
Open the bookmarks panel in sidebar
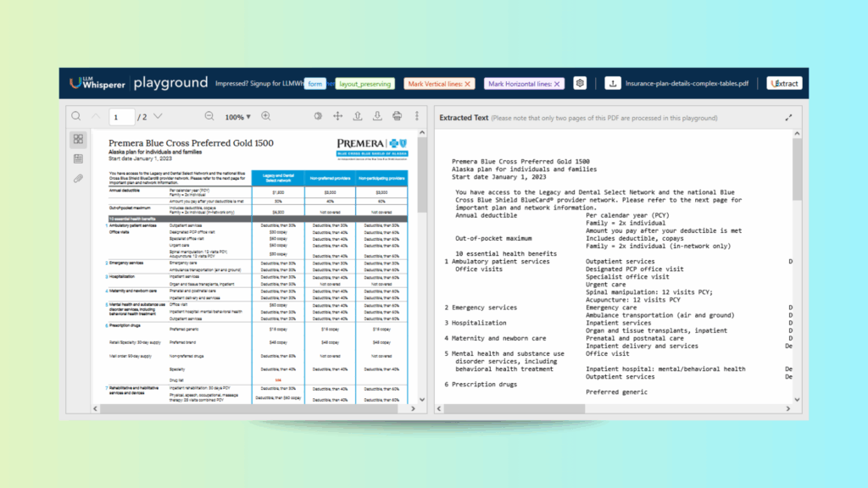[x=79, y=158]
